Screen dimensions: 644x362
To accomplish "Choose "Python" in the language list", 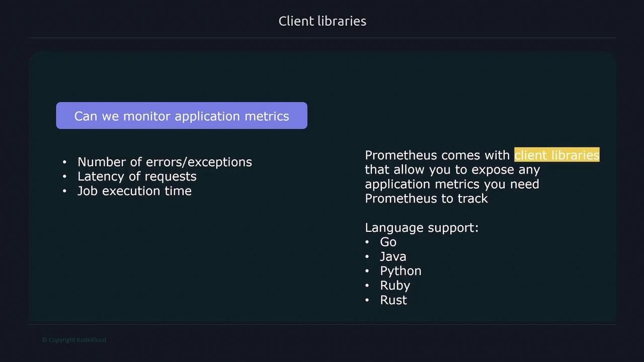I will [400, 271].
